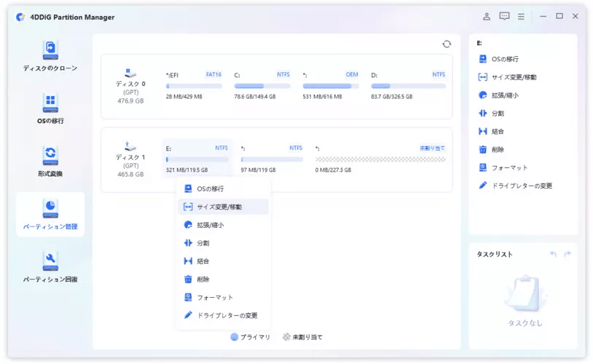The height and width of the screenshot is (364, 593).
Task: Choose 削除 from the context menu
Action: tap(223, 280)
